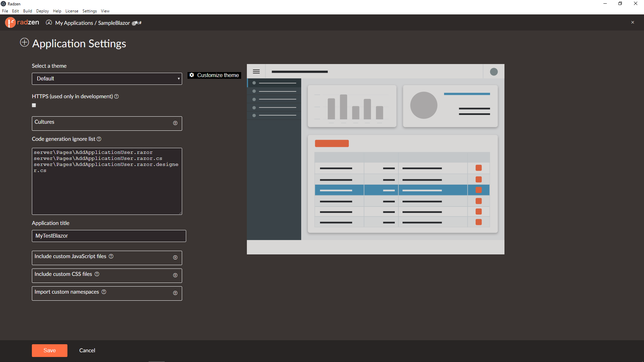The width and height of the screenshot is (644, 362).
Task: Add a custom CSS file with plus icon
Action: 175,275
